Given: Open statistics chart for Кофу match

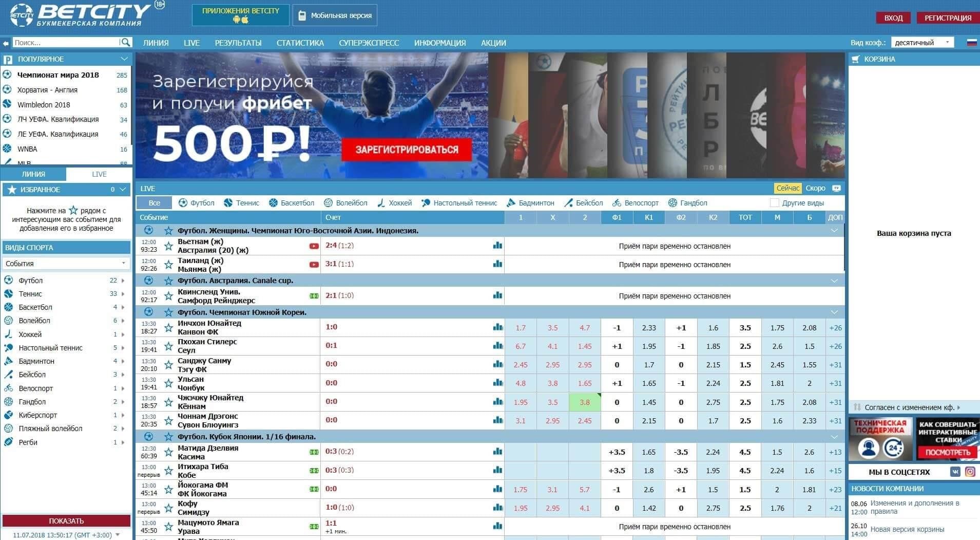Looking at the screenshot, I should 497,508.
